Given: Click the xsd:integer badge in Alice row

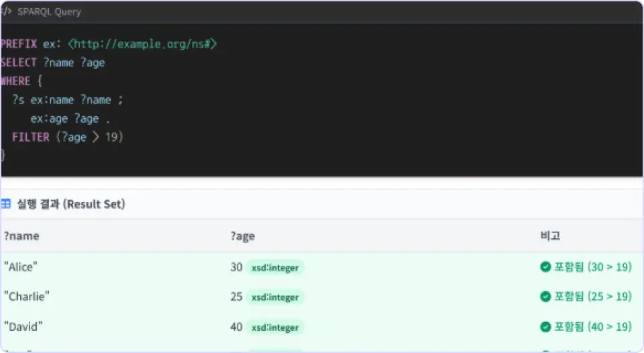Looking at the screenshot, I should click(275, 268).
